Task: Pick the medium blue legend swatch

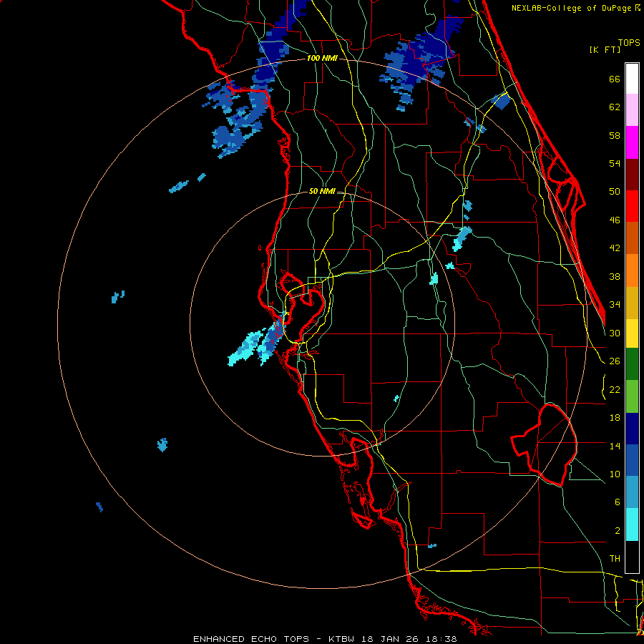Action: (632, 460)
